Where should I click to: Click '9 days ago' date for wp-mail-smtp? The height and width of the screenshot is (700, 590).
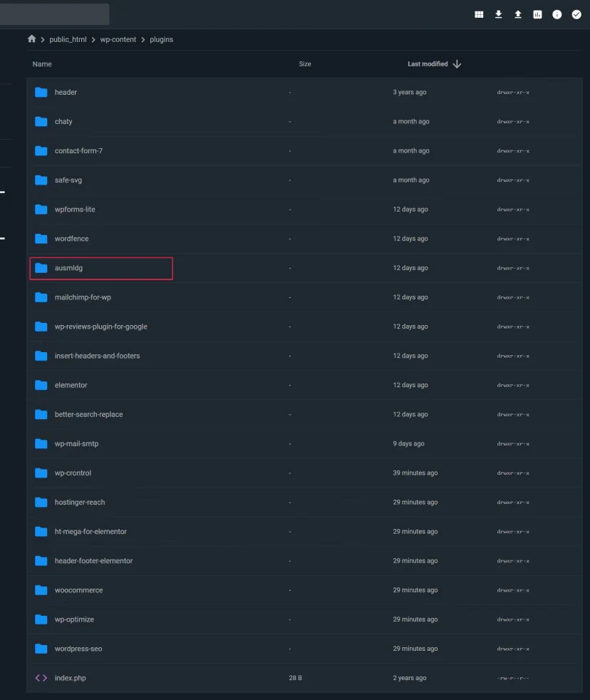(x=408, y=444)
